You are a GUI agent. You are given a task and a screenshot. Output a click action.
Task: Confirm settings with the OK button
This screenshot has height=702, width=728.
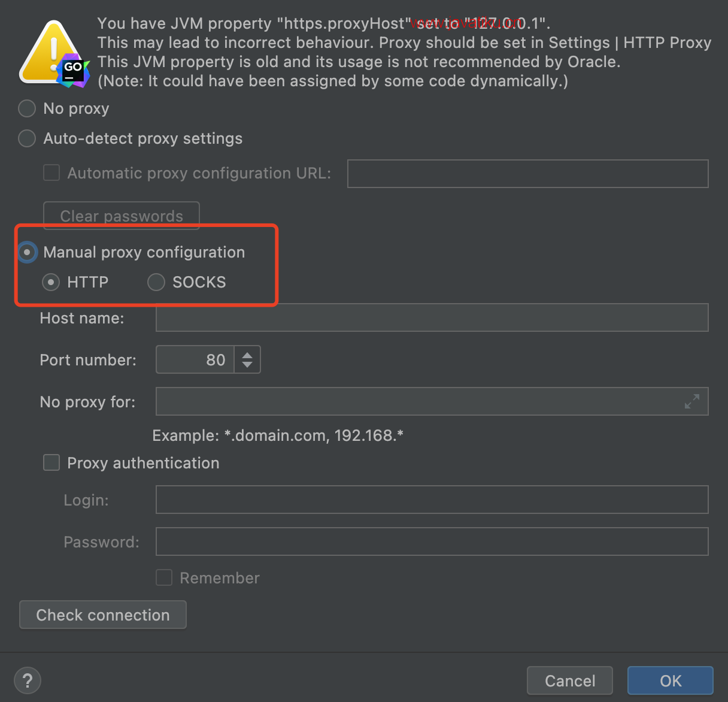coord(671,680)
